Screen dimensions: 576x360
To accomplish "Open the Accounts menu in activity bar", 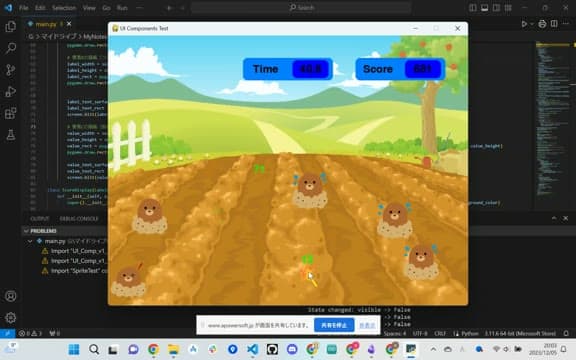I will pyautogui.click(x=11, y=296).
